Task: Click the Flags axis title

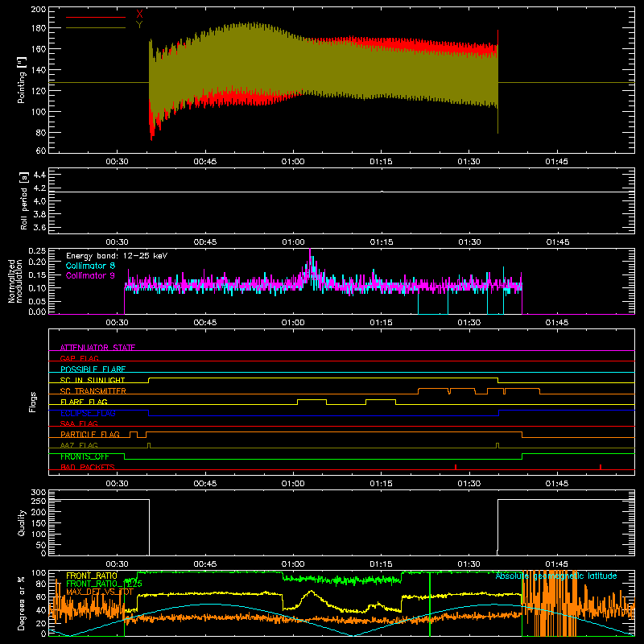Action: click(32, 402)
